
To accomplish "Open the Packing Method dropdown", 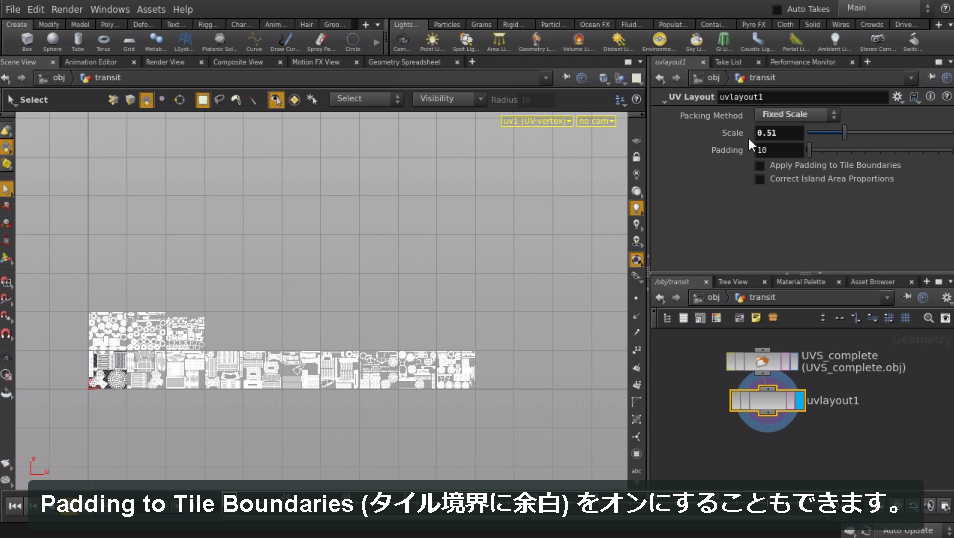I will [796, 114].
